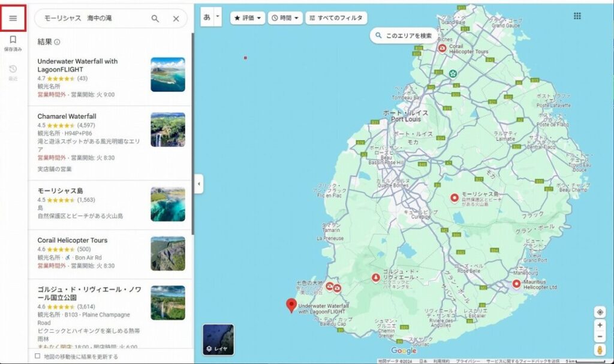Open Street View pegman

pyautogui.click(x=600, y=350)
